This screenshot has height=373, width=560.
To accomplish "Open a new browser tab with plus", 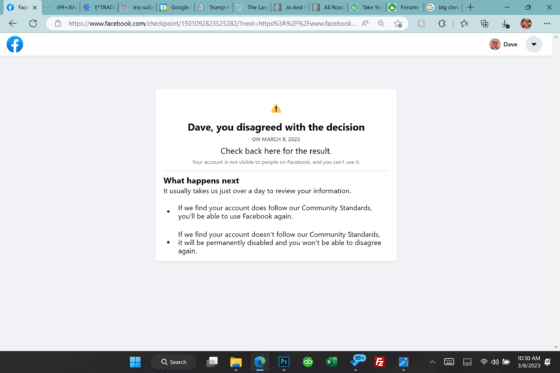I will (x=470, y=7).
